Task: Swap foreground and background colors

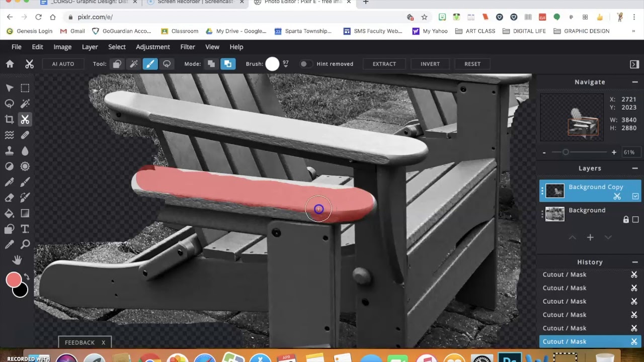Action: pyautogui.click(x=26, y=277)
